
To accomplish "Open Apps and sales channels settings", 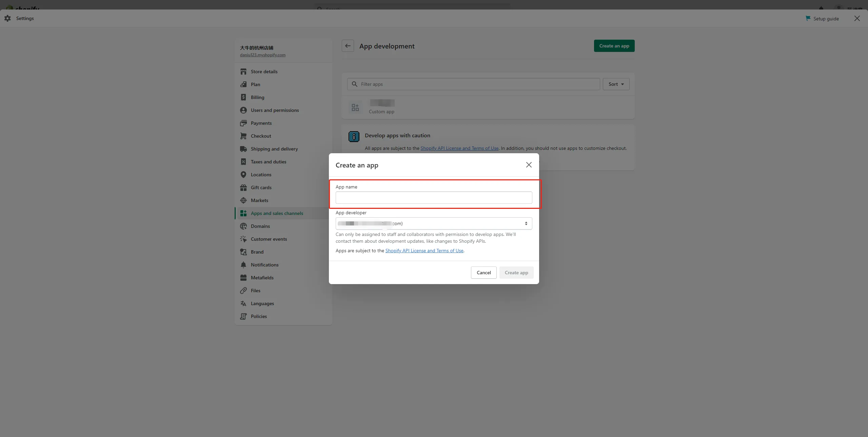I will point(277,213).
